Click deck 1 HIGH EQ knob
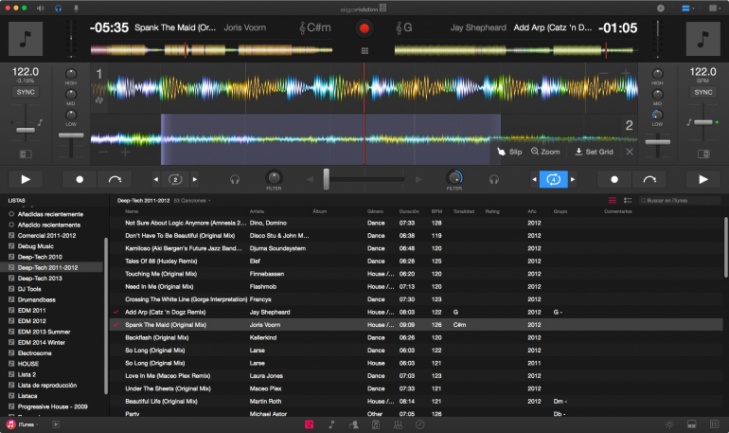Screen dimensions: 729x433 71,73
